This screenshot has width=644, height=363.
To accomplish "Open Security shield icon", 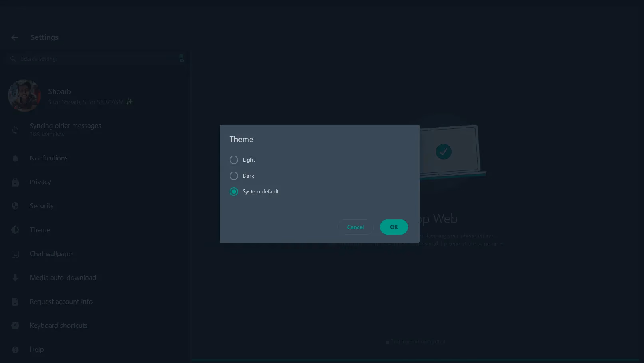I will point(15,206).
